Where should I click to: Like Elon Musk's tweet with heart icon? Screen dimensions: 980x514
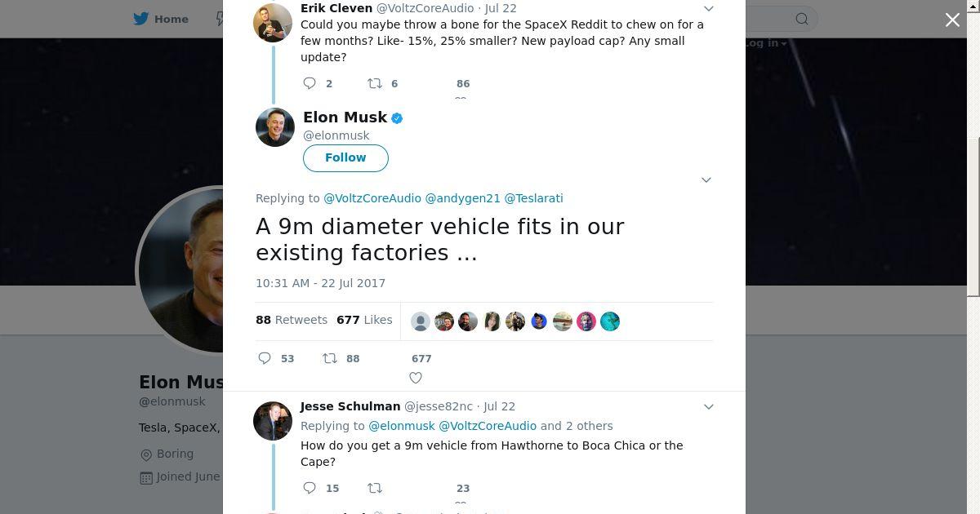[416, 377]
